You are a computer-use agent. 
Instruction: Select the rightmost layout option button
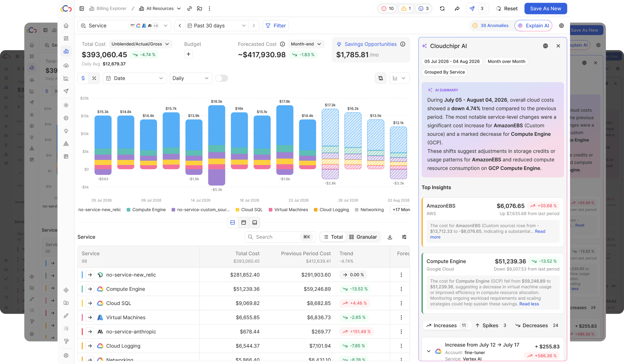tap(255, 223)
